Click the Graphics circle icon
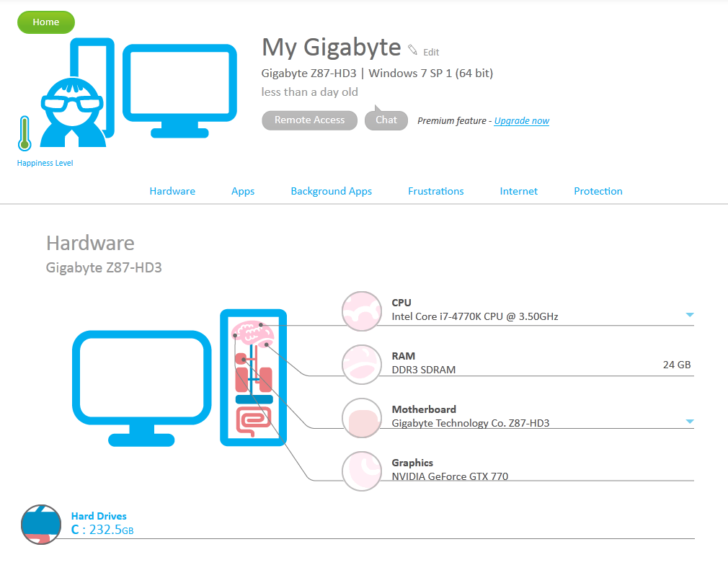The width and height of the screenshot is (728, 565). [362, 471]
